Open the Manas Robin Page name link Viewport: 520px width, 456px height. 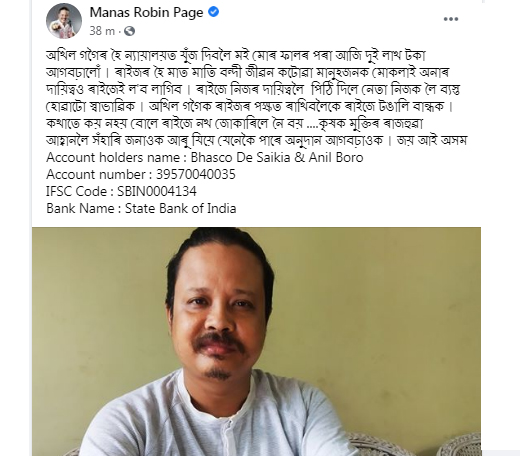(146, 12)
